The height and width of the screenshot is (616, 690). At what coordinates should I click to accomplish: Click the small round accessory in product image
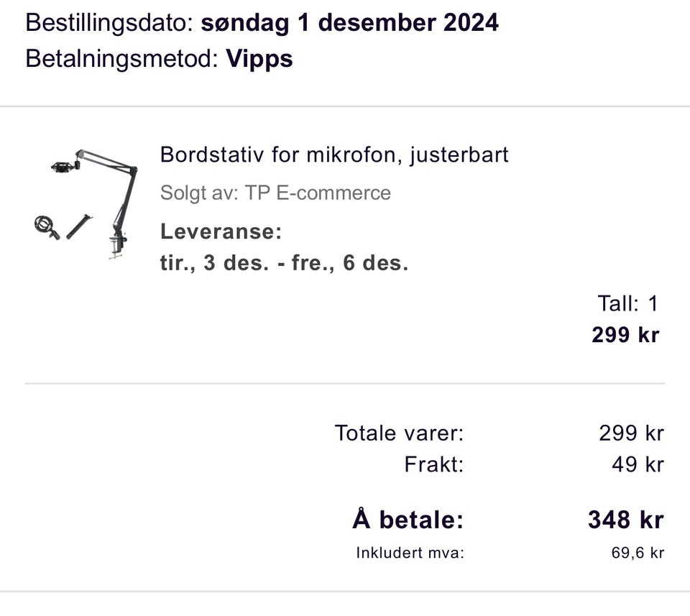click(43, 225)
